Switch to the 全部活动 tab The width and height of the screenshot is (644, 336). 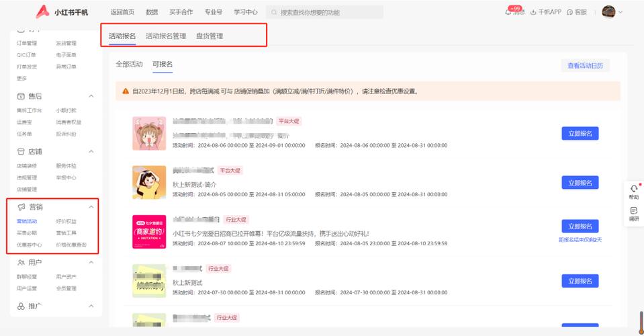click(129, 64)
